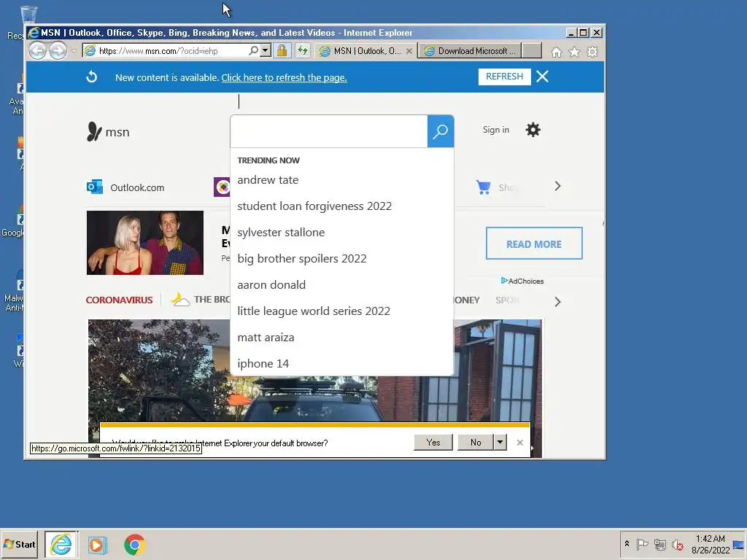Click 'Click here to refresh the page' link
Screen dimensions: 747x560
click(284, 77)
